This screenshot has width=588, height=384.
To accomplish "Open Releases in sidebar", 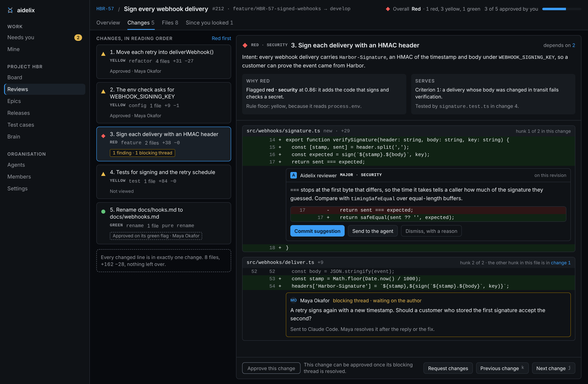I will coord(45,113).
